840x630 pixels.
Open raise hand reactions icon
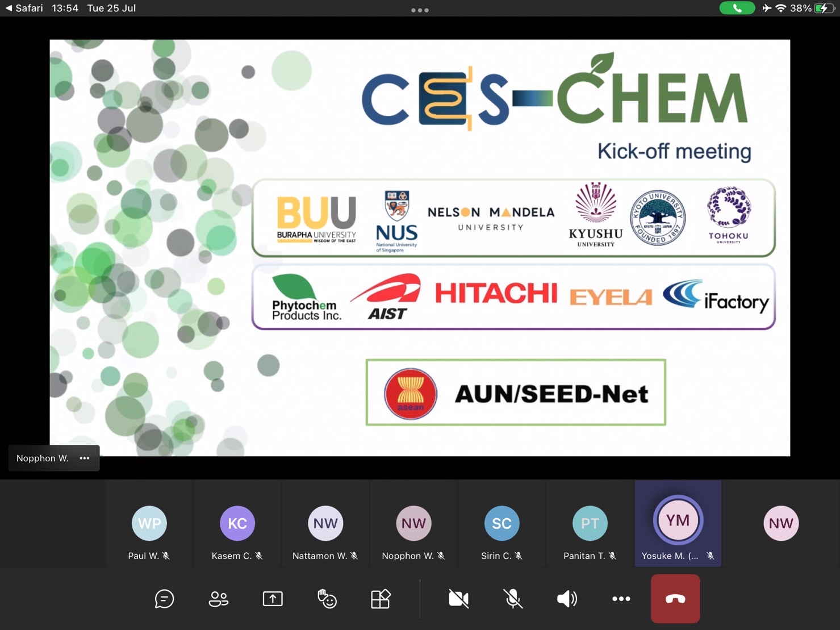[327, 599]
